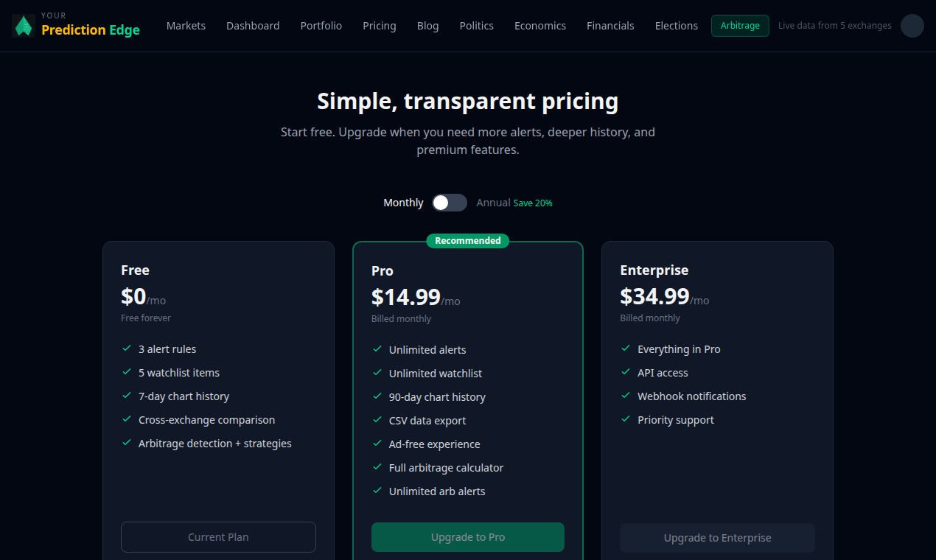Click the checkmark beside "Priority support"
This screenshot has height=560, width=936.
pos(626,420)
